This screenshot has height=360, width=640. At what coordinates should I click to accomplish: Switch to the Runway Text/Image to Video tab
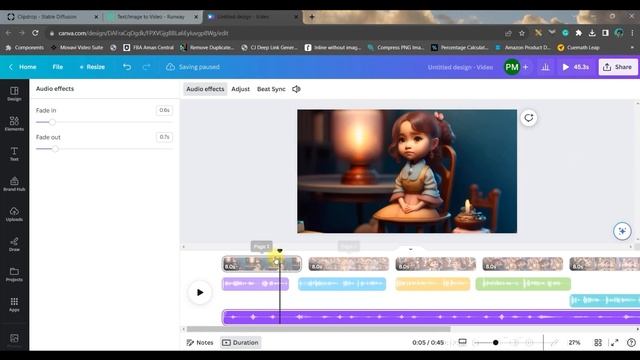pos(152,17)
